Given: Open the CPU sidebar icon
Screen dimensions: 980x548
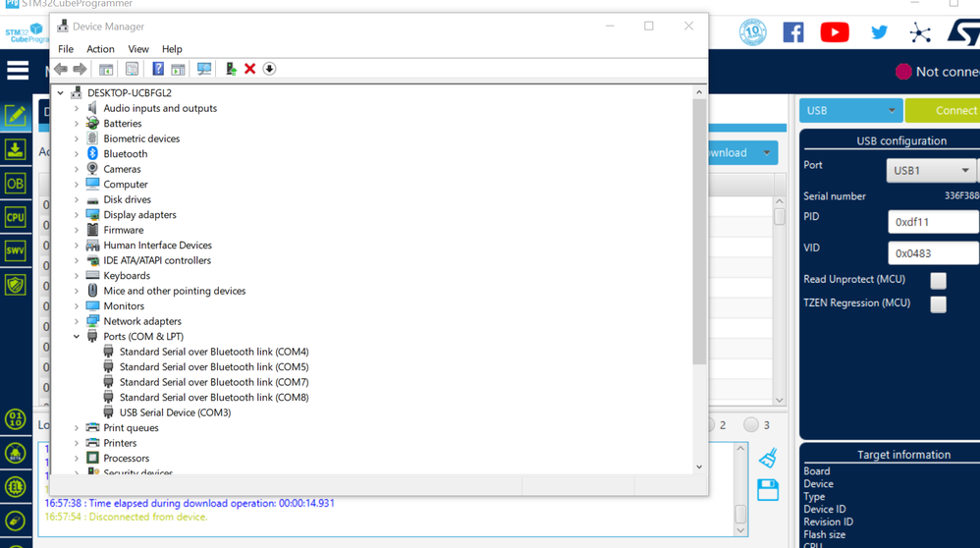Looking at the screenshot, I should click(16, 217).
